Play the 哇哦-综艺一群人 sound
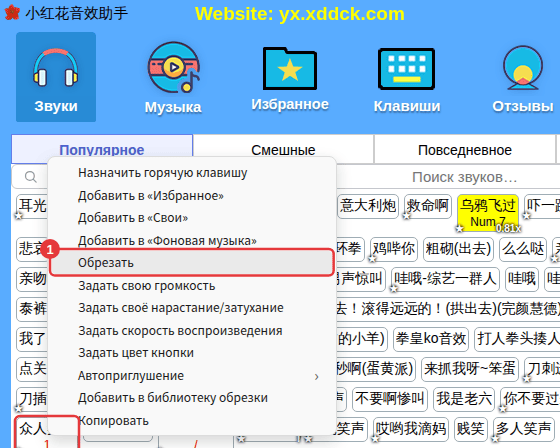This screenshot has width=560, height=448. click(445, 279)
